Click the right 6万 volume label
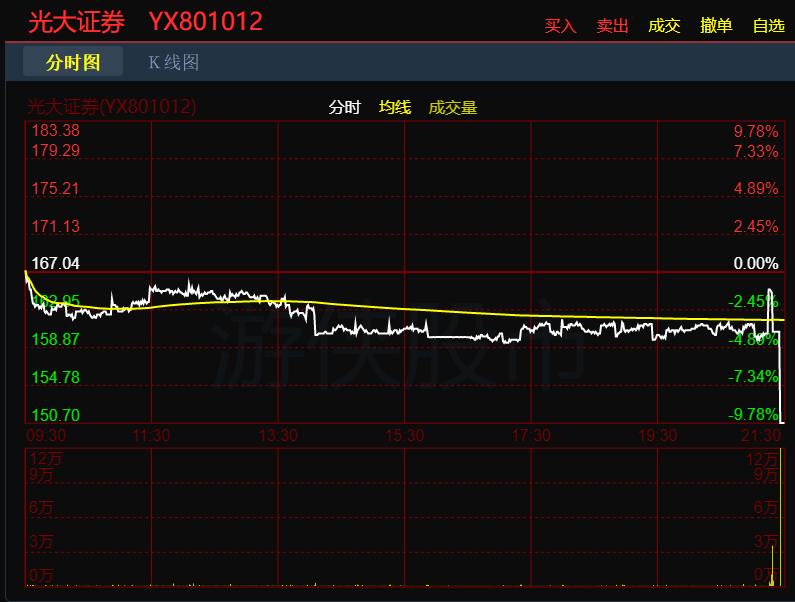 766,507
